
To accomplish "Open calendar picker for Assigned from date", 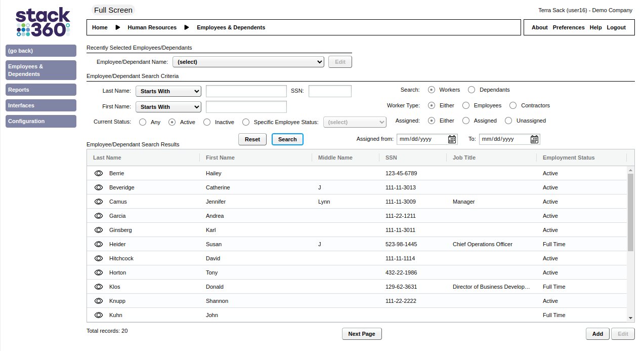I will 452,139.
